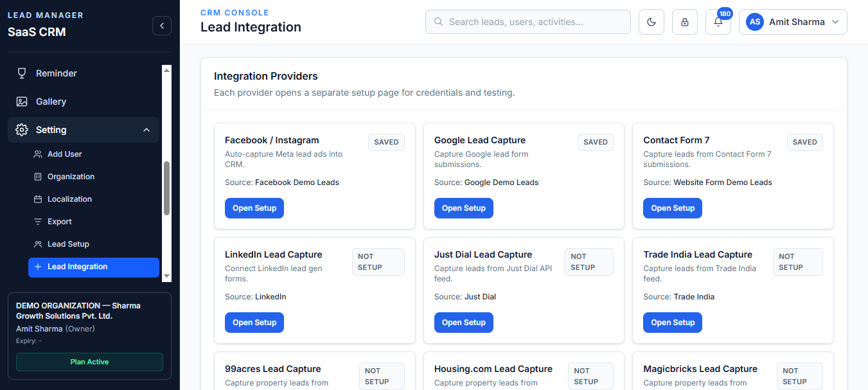Click the sidebar scrollbar down arrow
The width and height of the screenshot is (868, 390).
click(167, 276)
